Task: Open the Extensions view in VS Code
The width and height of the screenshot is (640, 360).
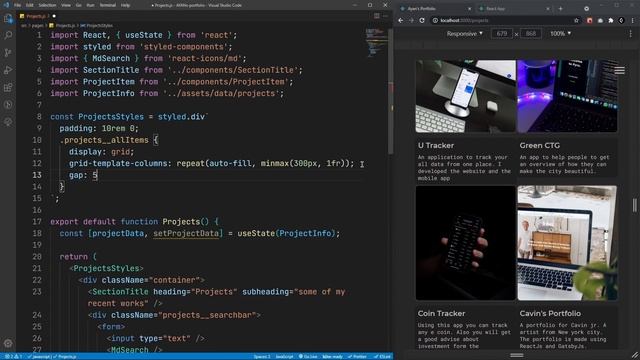Action: [x=8, y=87]
